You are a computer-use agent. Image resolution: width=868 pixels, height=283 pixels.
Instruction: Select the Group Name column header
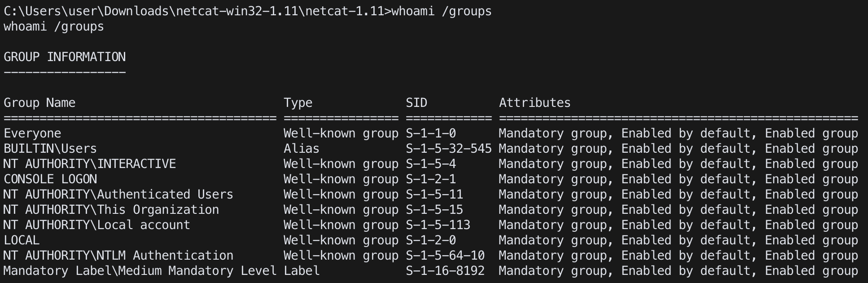pos(39,103)
